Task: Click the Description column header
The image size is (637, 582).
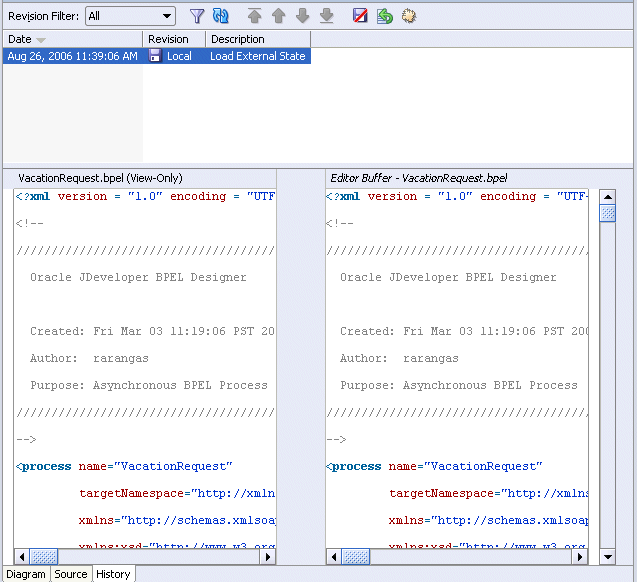Action: [x=258, y=39]
